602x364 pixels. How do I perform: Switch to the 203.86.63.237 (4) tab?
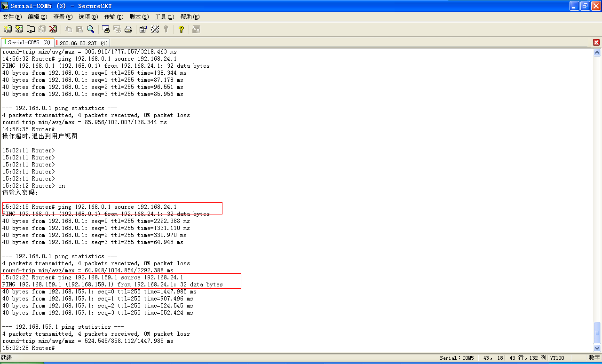click(x=83, y=43)
